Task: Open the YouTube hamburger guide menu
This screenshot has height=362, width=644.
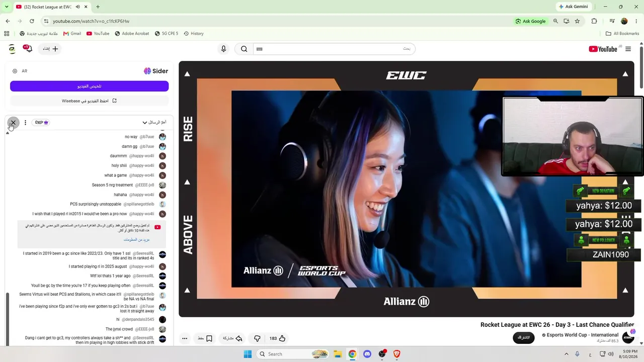Action: tap(628, 49)
